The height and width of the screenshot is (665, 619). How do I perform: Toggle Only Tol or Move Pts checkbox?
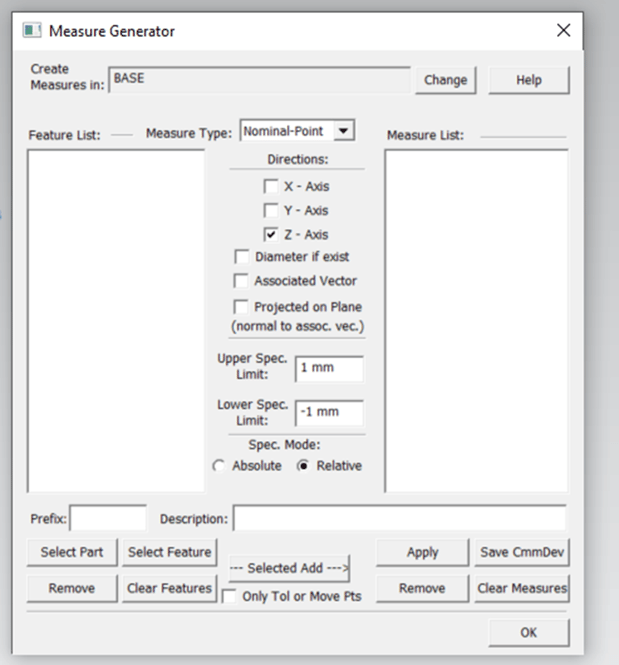[x=229, y=596]
